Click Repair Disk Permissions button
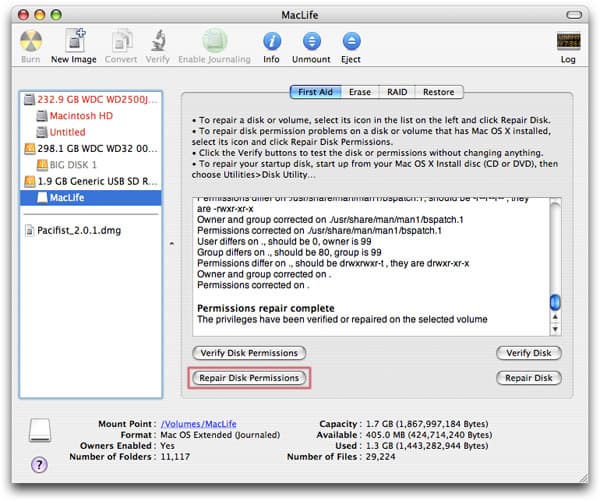 pos(249,378)
